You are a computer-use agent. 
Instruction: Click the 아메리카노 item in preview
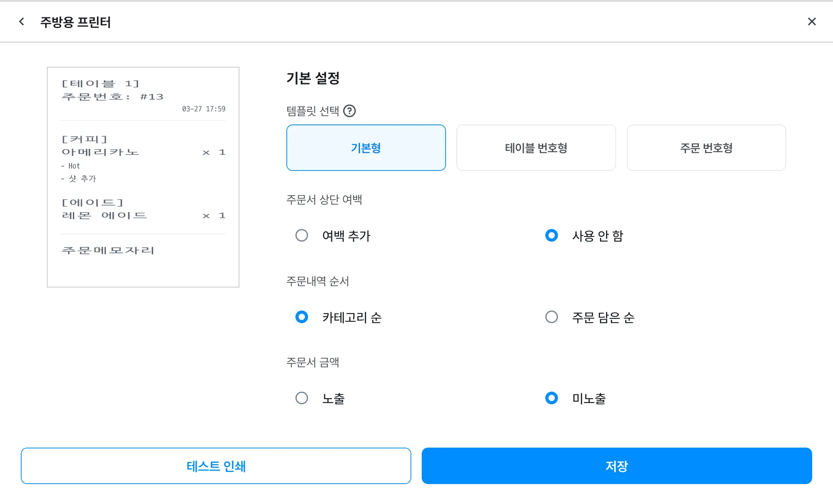tap(100, 152)
